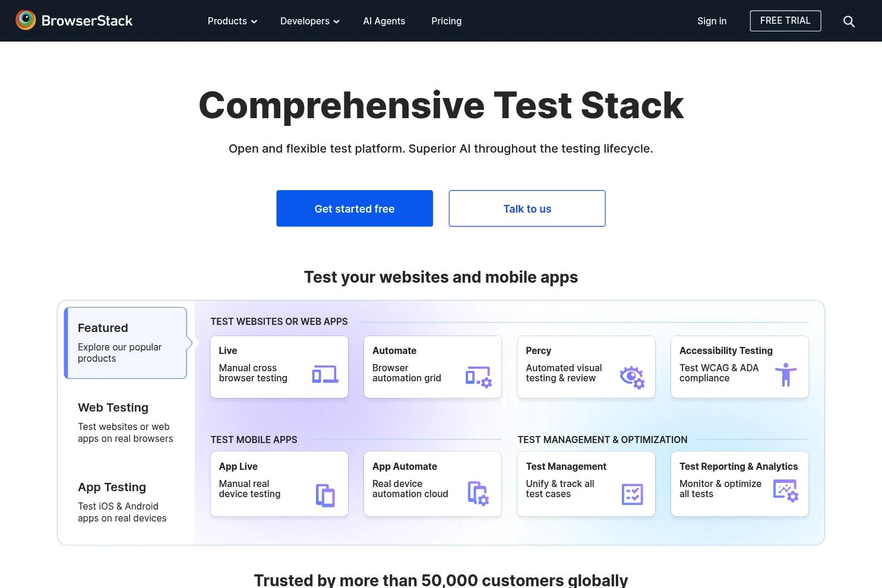This screenshot has height=588, width=882.
Task: Click the Test Management checklist icon
Action: (x=632, y=494)
